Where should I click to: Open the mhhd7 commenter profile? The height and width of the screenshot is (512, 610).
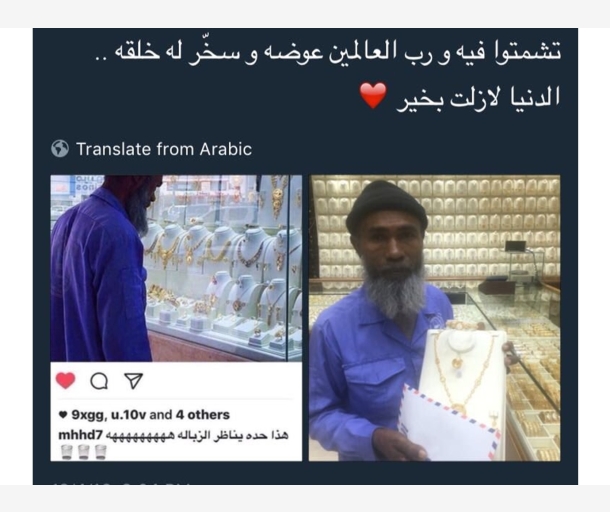tap(80, 435)
